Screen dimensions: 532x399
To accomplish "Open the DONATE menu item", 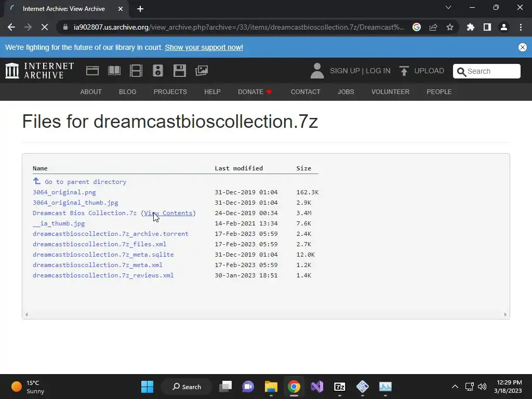I will coord(255,91).
